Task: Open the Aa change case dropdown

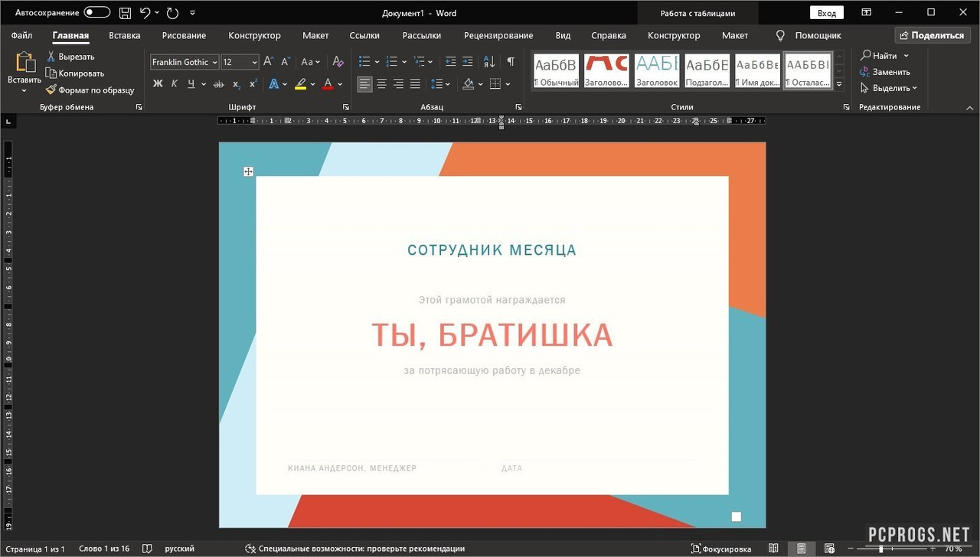Action: (x=311, y=62)
